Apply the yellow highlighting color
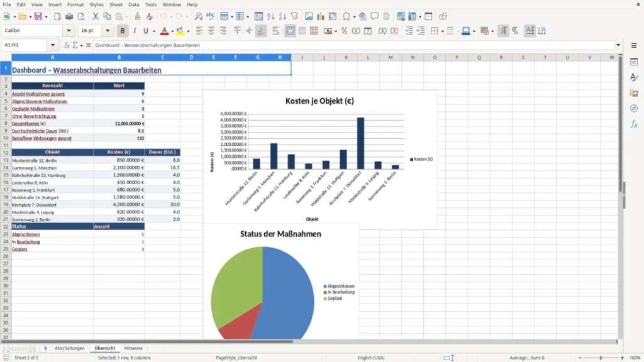 click(180, 31)
